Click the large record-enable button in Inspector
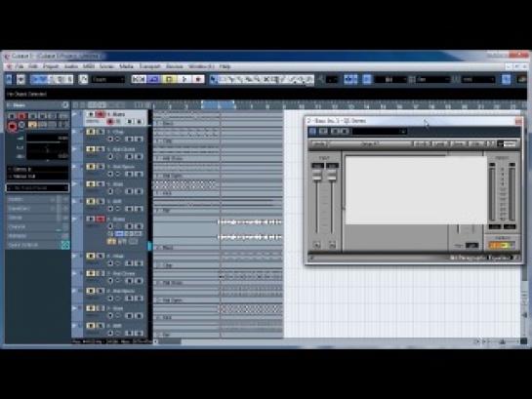Viewport: 532px width, 399px height. click(x=13, y=126)
